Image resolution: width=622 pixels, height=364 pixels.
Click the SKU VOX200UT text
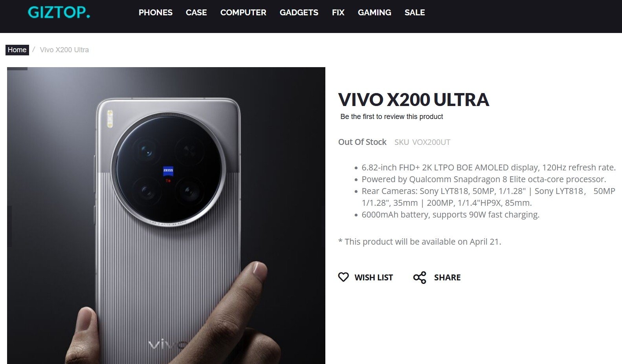422,142
